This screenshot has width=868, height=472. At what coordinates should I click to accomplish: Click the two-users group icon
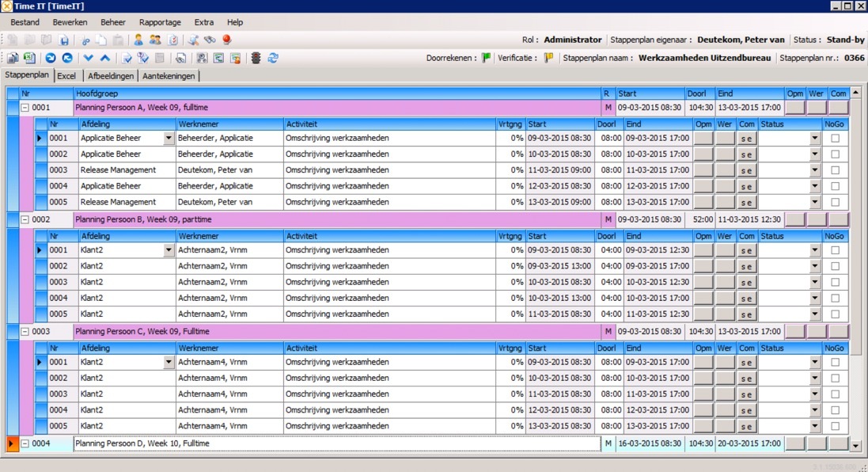[x=155, y=40]
